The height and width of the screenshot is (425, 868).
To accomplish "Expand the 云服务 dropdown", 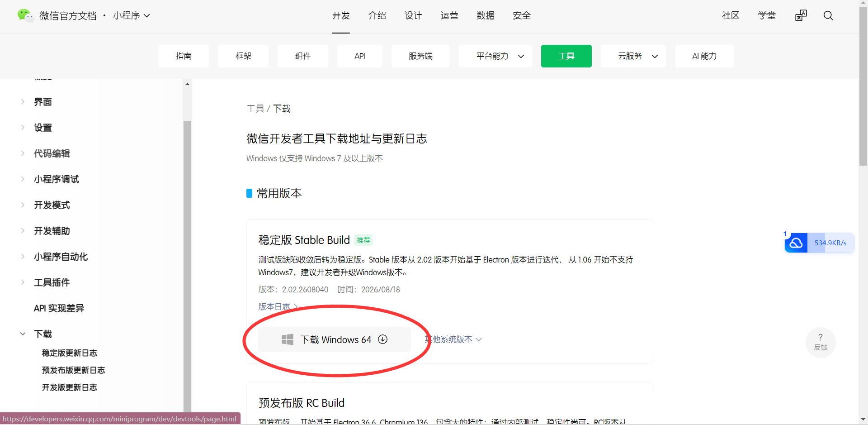I will point(633,56).
